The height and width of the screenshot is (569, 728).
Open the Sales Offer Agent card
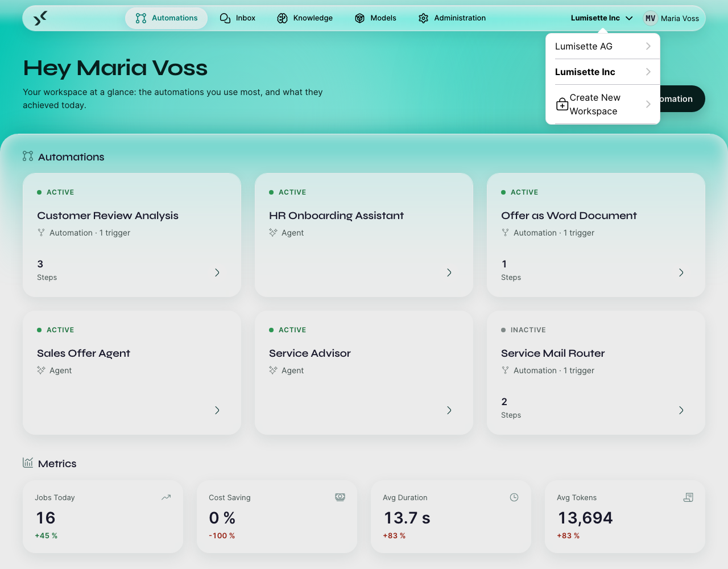[132, 373]
